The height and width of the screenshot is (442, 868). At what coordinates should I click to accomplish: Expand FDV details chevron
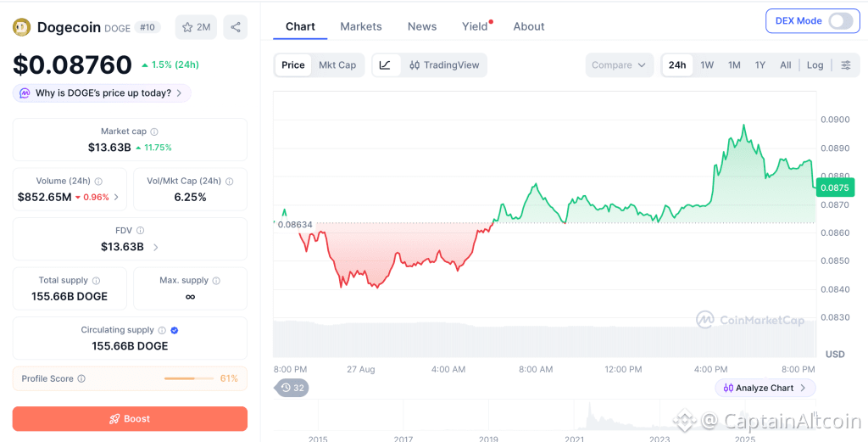pyautogui.click(x=156, y=247)
